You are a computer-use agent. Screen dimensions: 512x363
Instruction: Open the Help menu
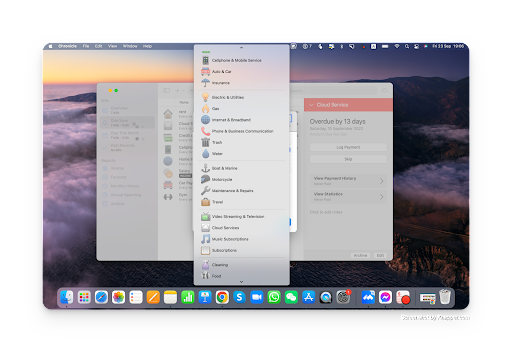(x=147, y=46)
